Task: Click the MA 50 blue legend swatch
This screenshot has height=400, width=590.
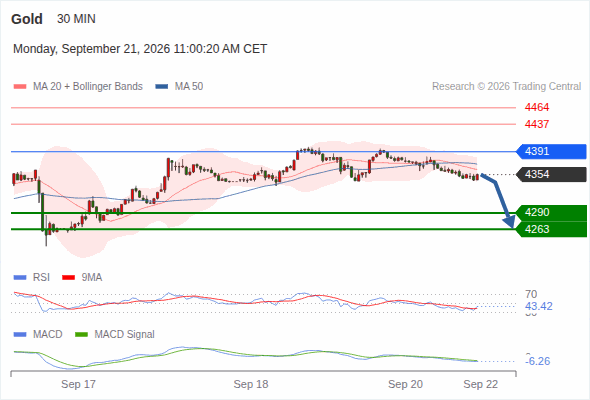Action: pyautogui.click(x=162, y=87)
